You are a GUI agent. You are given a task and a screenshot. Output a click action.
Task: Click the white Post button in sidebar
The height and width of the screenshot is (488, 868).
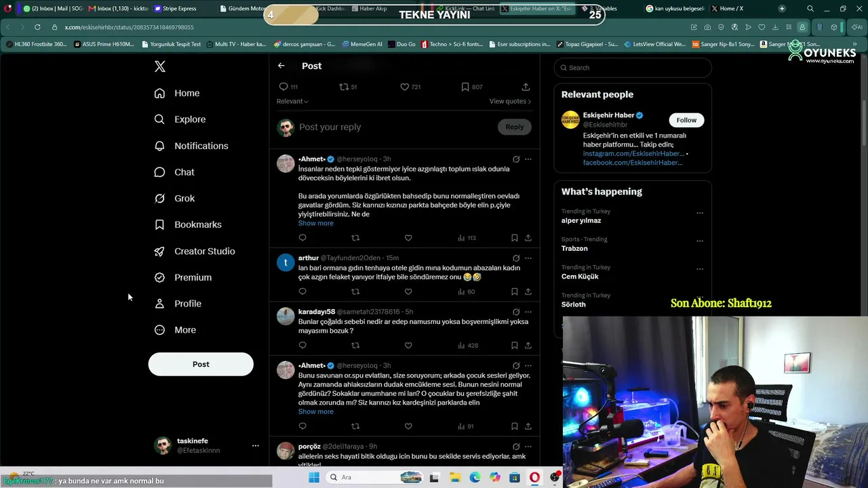coord(201,364)
